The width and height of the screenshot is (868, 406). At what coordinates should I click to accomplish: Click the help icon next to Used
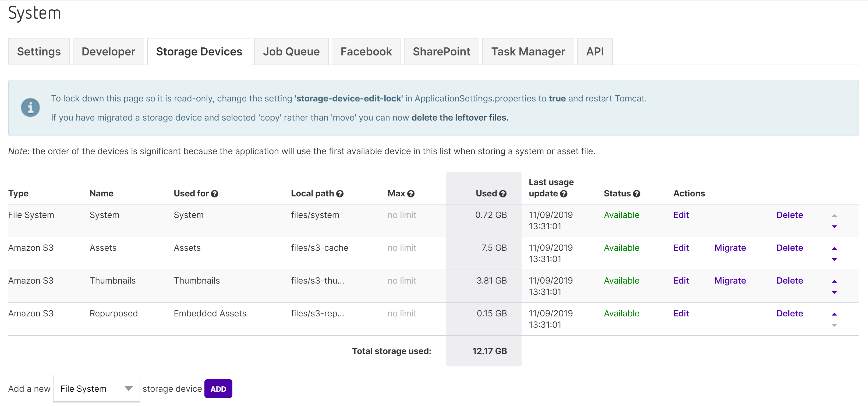[503, 194]
